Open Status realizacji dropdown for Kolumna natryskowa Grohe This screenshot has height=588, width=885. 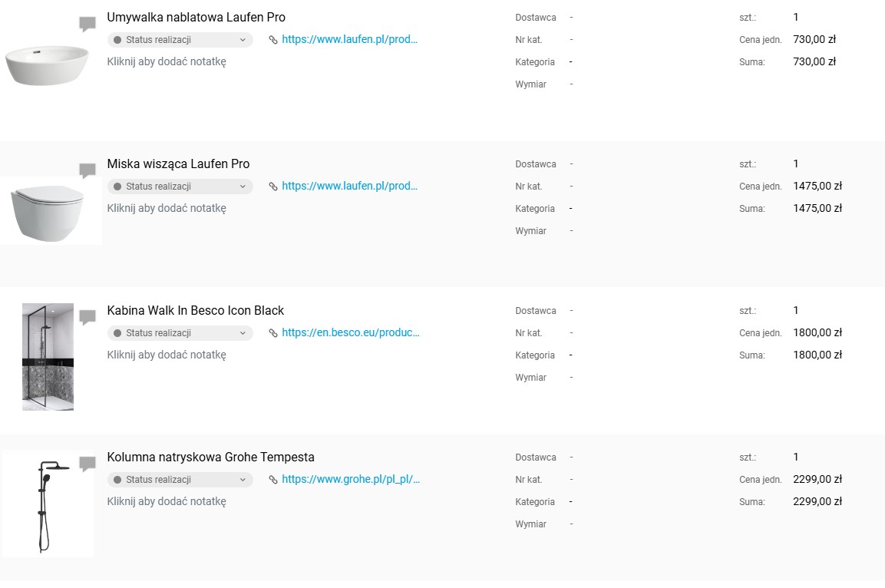point(180,480)
